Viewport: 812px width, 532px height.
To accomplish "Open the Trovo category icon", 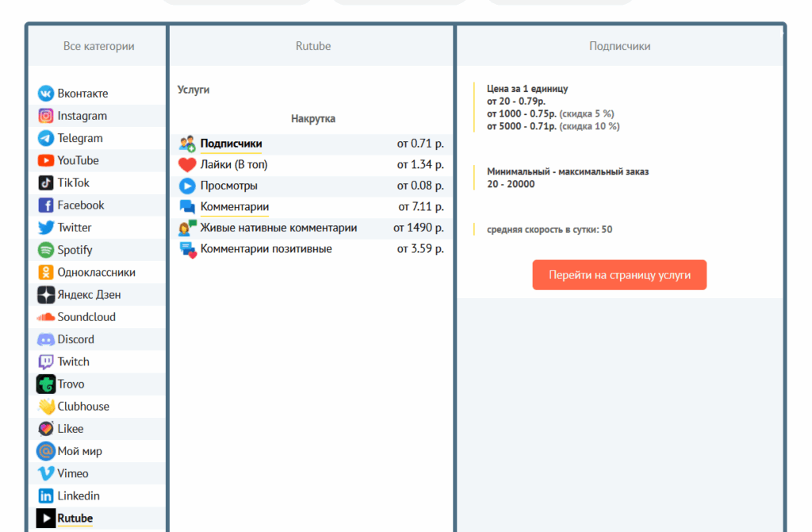I will pos(46,384).
